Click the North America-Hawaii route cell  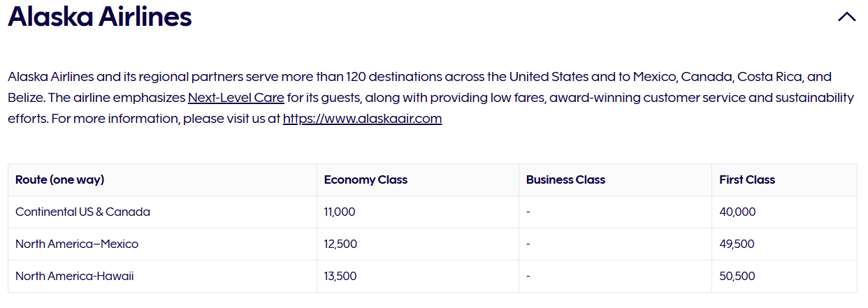point(162,276)
